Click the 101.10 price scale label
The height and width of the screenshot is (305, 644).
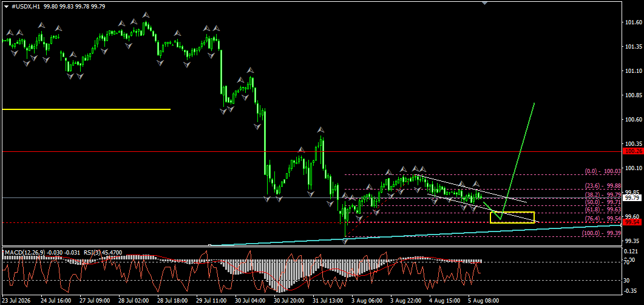[x=632, y=72]
